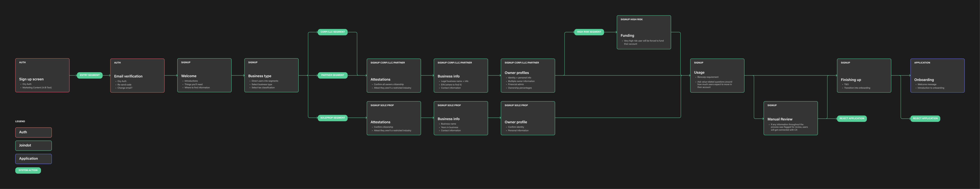Image resolution: width=980 pixels, height=189 pixels.
Task: Click the Onboarding application card
Action: click(x=937, y=76)
